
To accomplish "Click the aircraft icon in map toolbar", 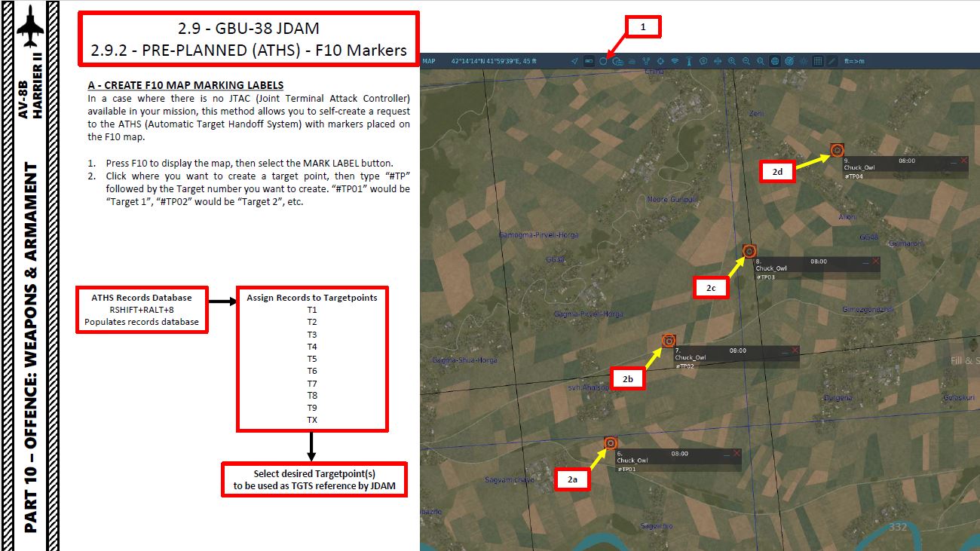I will (718, 61).
